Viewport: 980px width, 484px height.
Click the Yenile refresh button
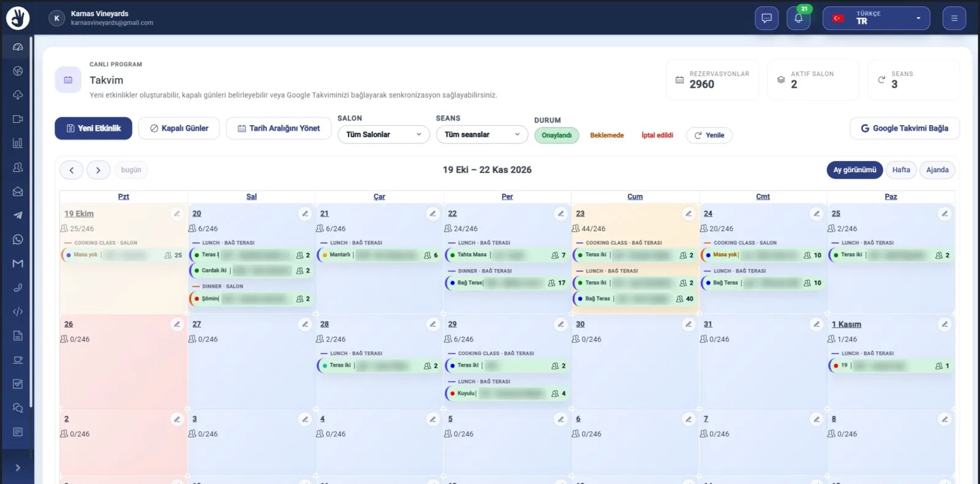(x=709, y=135)
